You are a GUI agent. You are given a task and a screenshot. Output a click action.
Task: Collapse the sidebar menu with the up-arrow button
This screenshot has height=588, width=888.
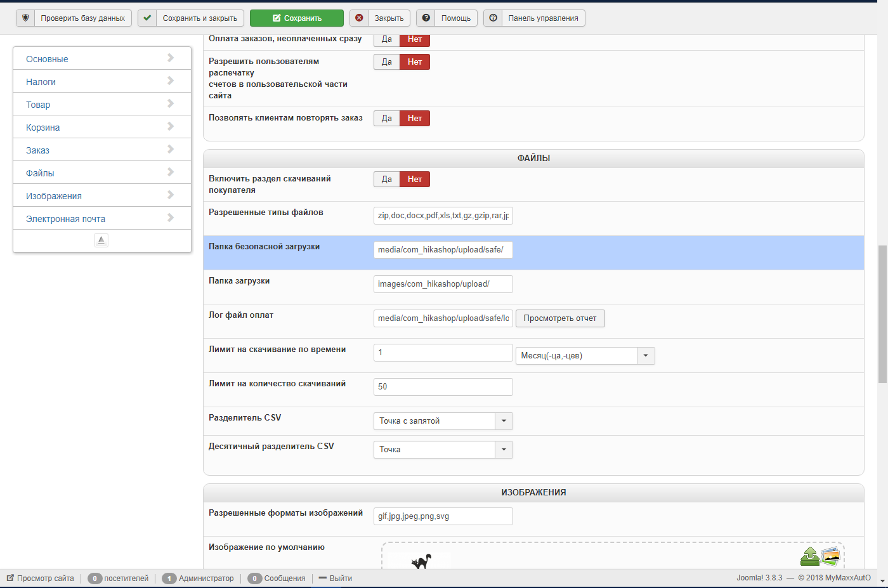pyautogui.click(x=101, y=240)
